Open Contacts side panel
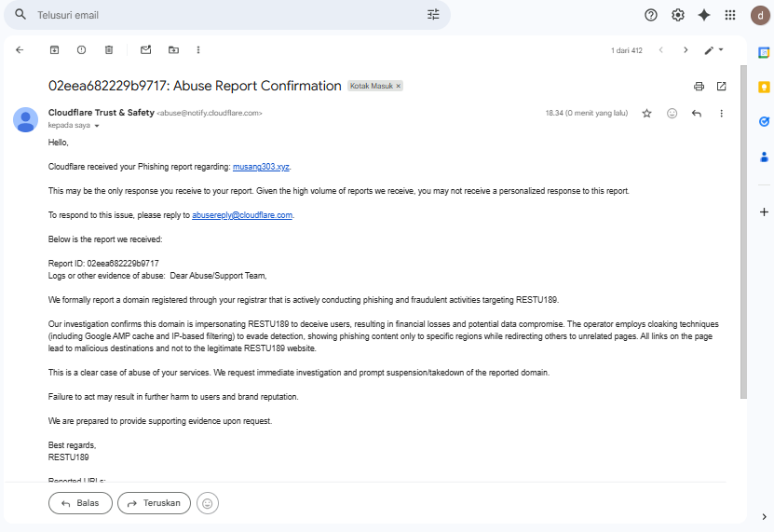 coord(764,157)
